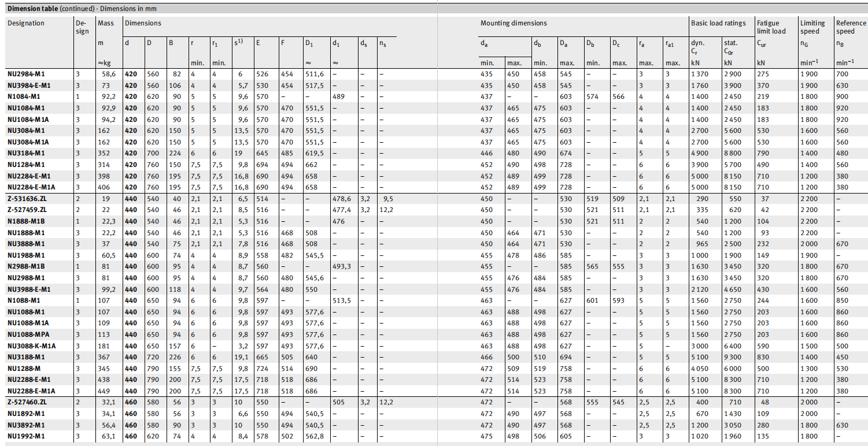Select designation NU3984-E-M1
This screenshot has height=446, width=868.
point(29,86)
